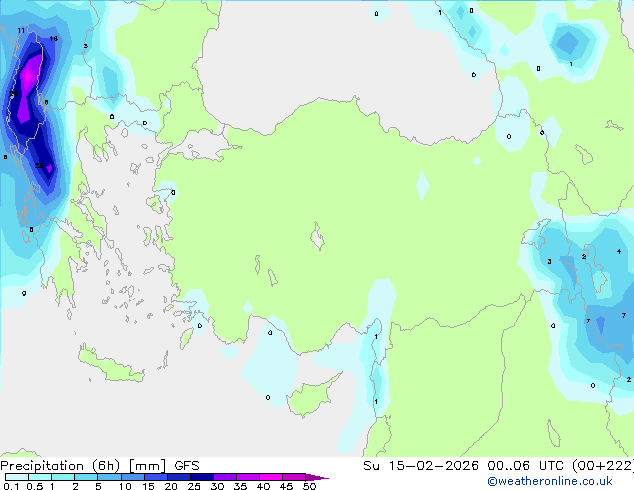The height and width of the screenshot is (490, 634).
Task: Click the 0.1–0.5 mm legend color box
Action: pos(17,477)
